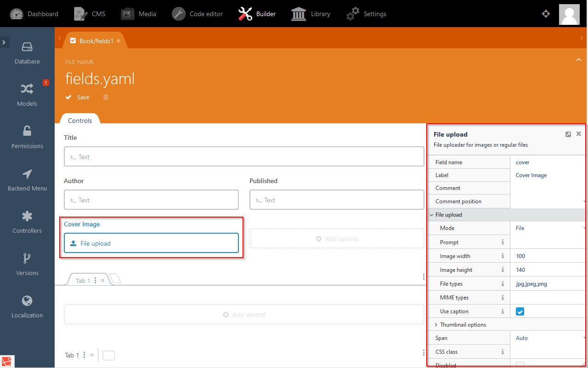The width and height of the screenshot is (588, 368).
Task: Open Versions in the sidebar
Action: coord(27,264)
